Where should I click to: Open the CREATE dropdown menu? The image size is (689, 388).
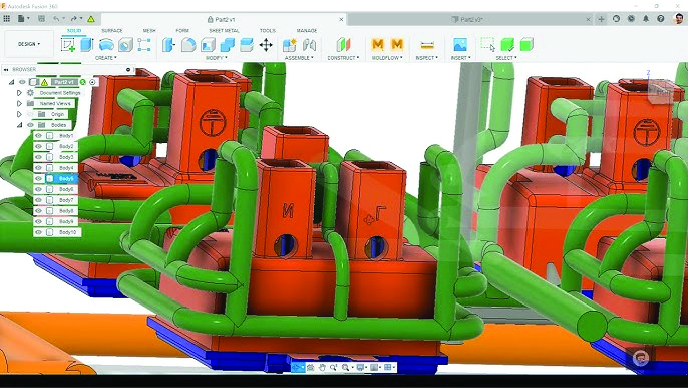tap(106, 58)
